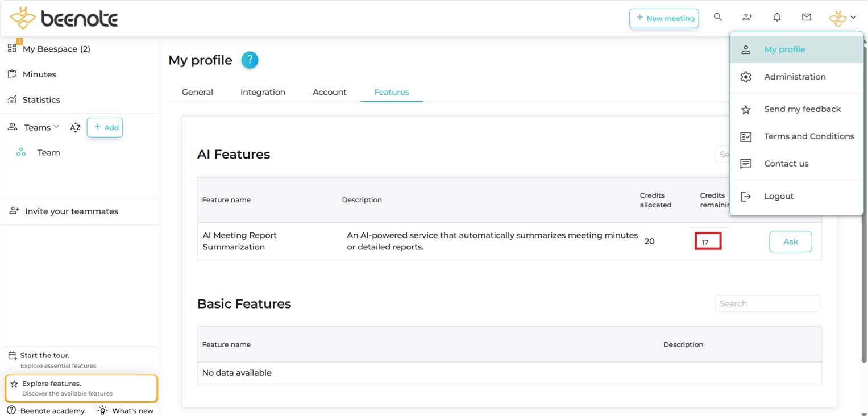Expand the Teams dropdown chevron

click(56, 127)
